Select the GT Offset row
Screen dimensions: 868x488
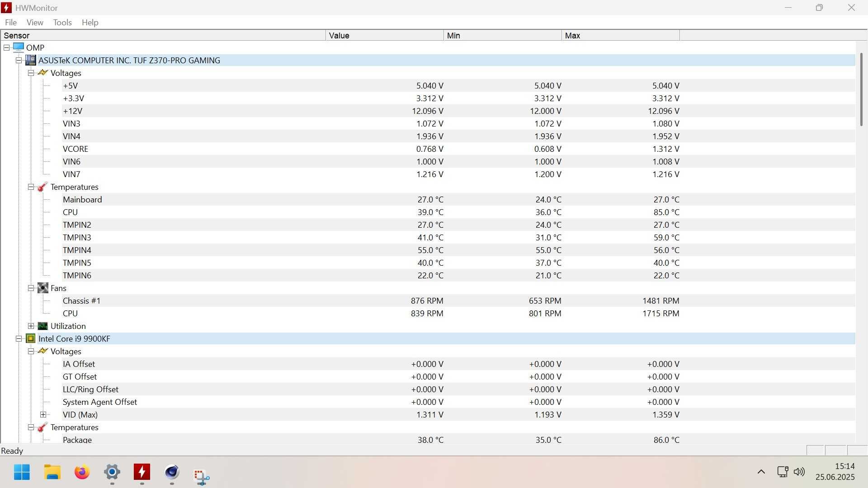[x=458, y=376]
